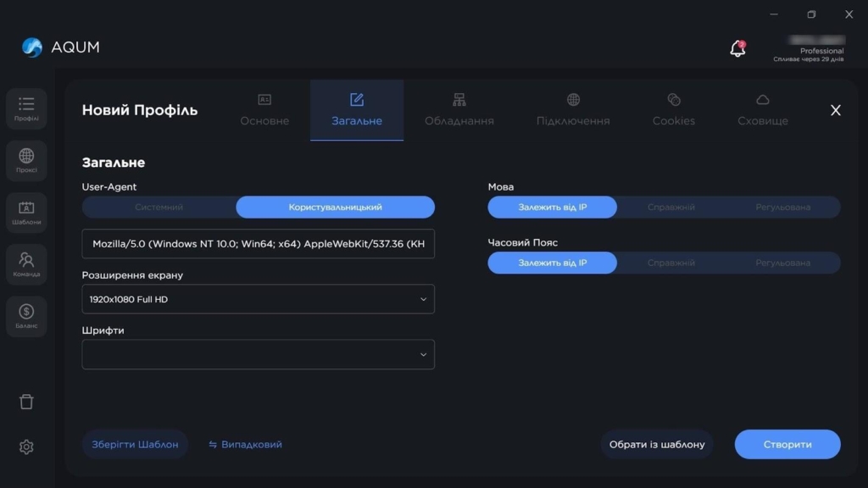The width and height of the screenshot is (868, 488).
Task: Go to Шаблони in the sidebar
Action: click(x=26, y=212)
